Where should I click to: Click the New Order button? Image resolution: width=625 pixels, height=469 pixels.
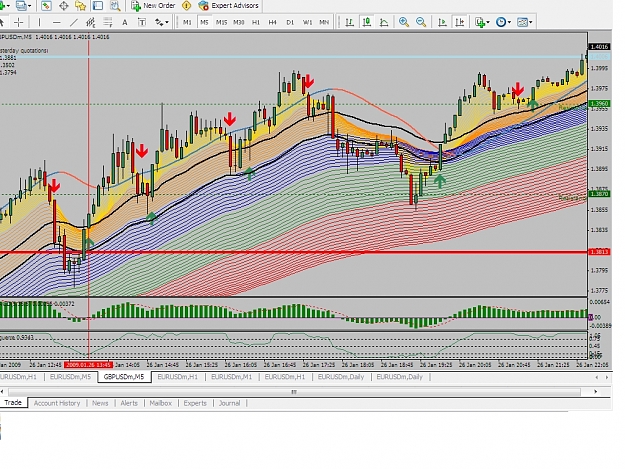pos(153,6)
